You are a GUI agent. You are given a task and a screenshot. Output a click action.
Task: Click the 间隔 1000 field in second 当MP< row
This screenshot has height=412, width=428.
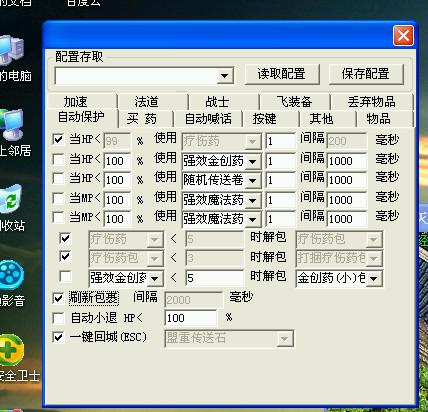tap(346, 219)
